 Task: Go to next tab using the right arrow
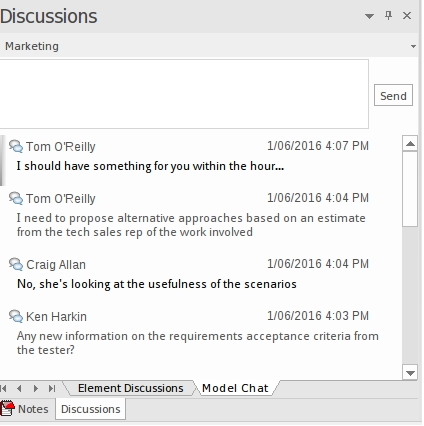(36, 388)
